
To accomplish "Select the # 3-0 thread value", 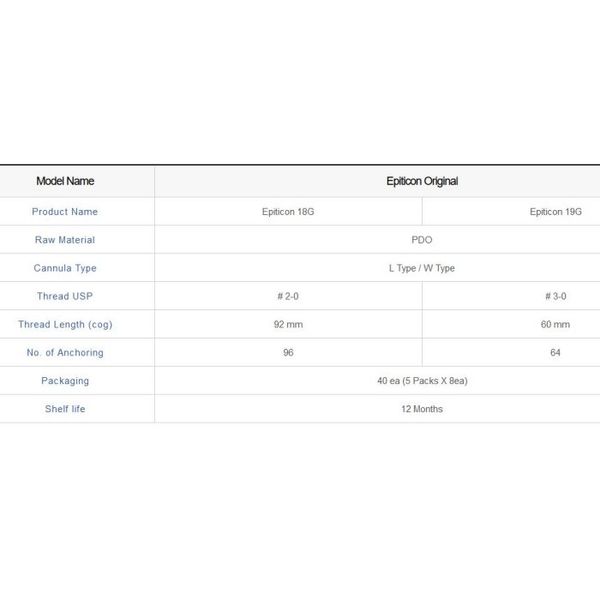I will 555,296.
